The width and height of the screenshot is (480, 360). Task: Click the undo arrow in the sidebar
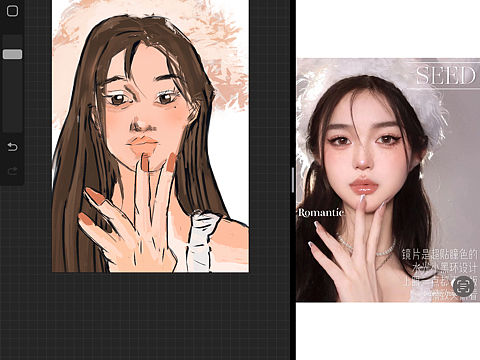pos(12,147)
